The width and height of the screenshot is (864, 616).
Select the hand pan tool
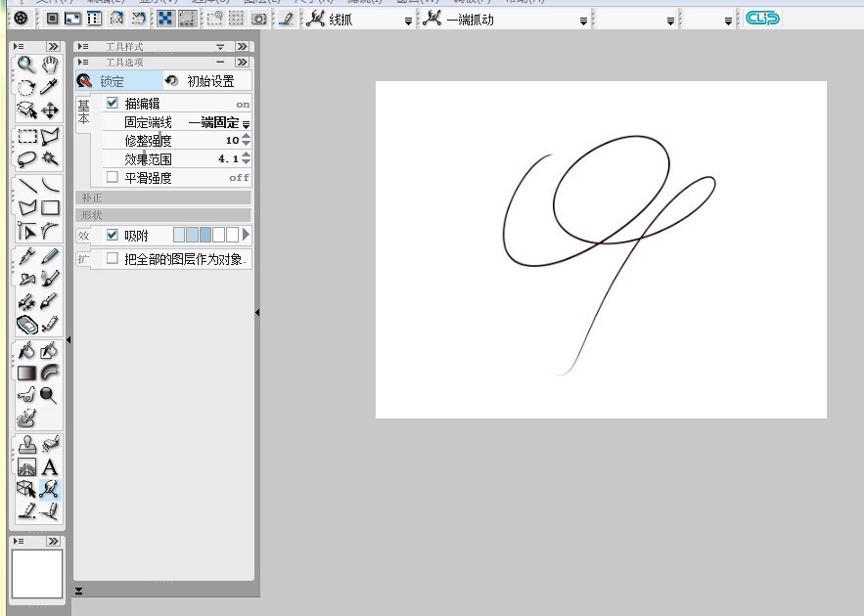[x=50, y=66]
